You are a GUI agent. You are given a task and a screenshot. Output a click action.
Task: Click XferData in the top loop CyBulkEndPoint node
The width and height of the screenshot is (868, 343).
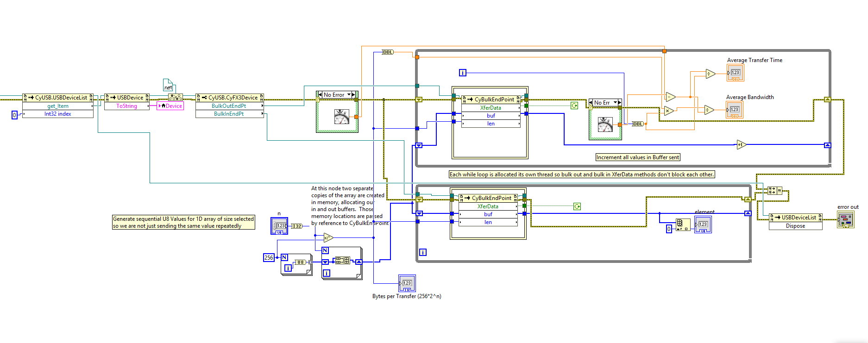coord(491,108)
